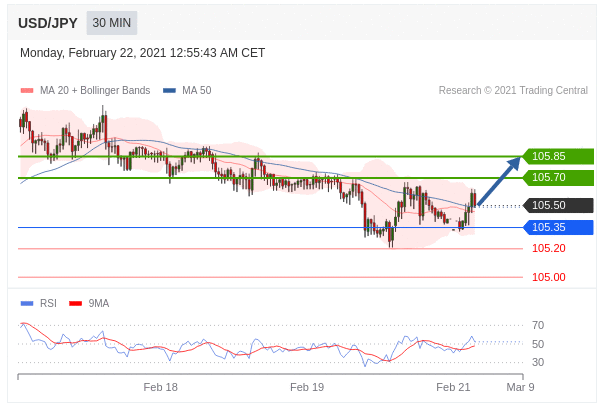
Task: Click the MA 20 + Bollinger Bands legend swatch
Action: [x=27, y=90]
